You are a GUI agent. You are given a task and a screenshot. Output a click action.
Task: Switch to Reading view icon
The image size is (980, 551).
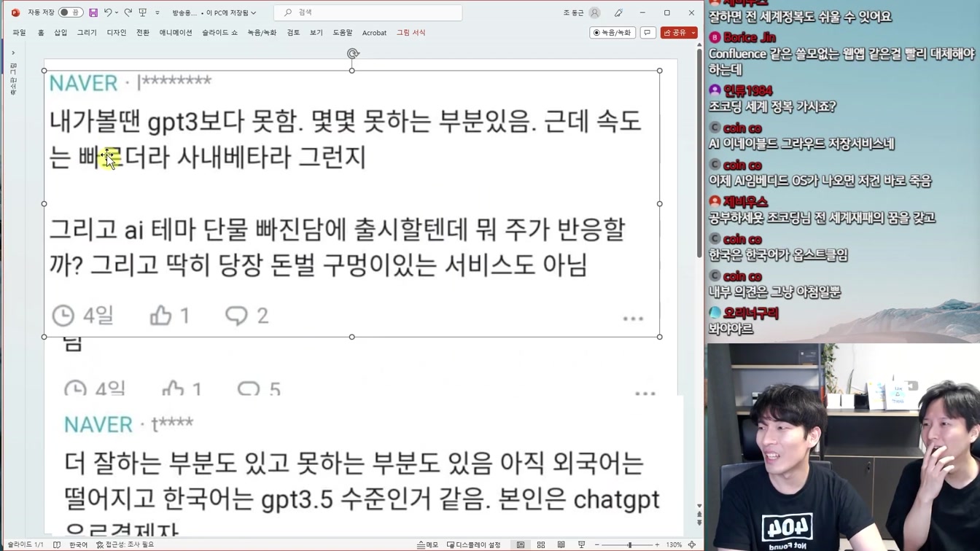click(x=561, y=544)
